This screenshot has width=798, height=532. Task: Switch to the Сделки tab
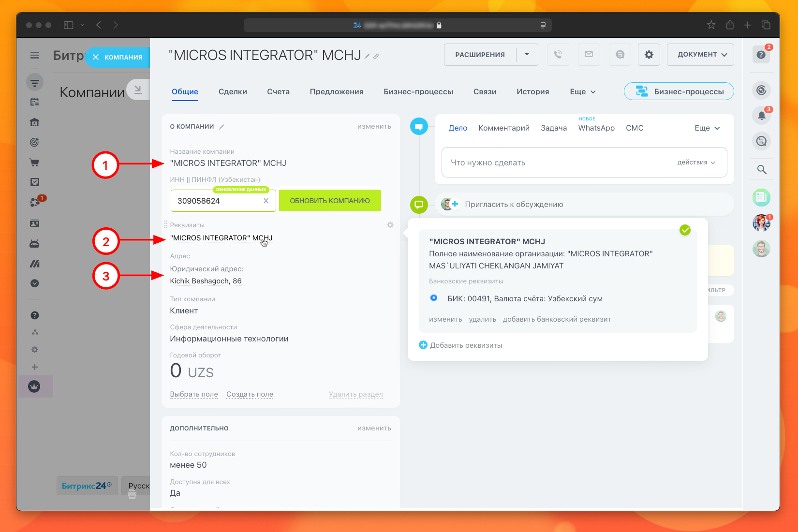[233, 92]
